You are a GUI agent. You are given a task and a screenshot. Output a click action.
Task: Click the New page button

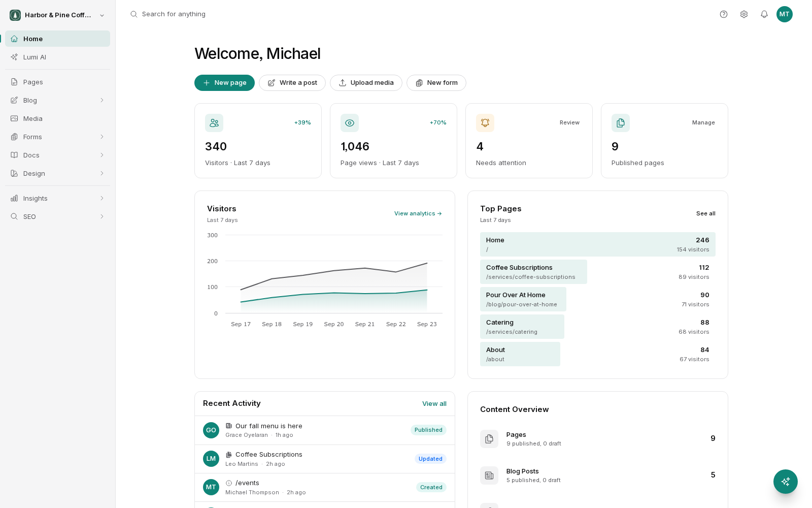coord(224,83)
